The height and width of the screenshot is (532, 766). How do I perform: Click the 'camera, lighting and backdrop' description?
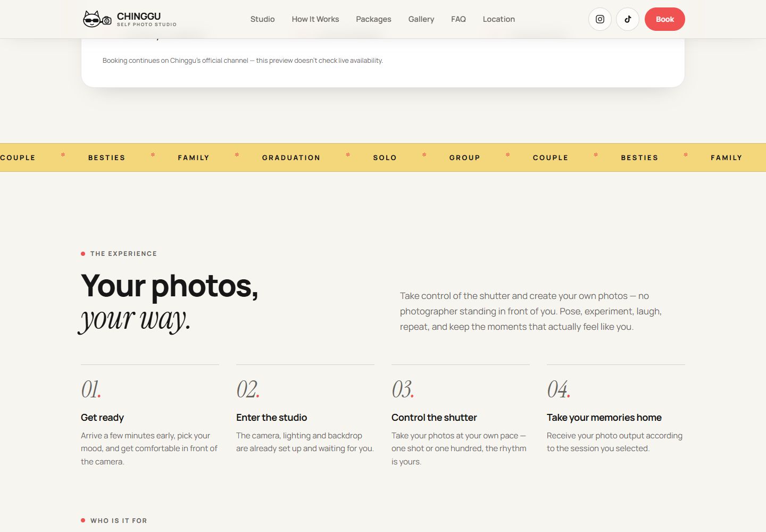(305, 442)
